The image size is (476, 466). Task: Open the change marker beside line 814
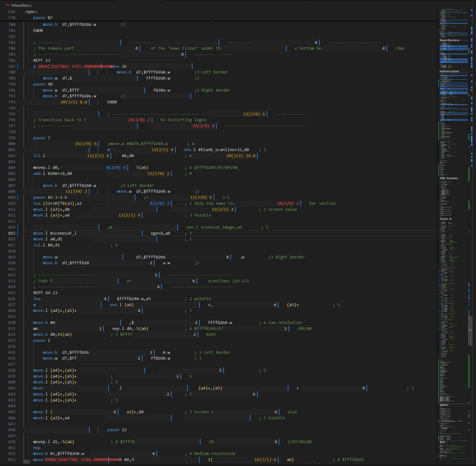click(x=18, y=227)
